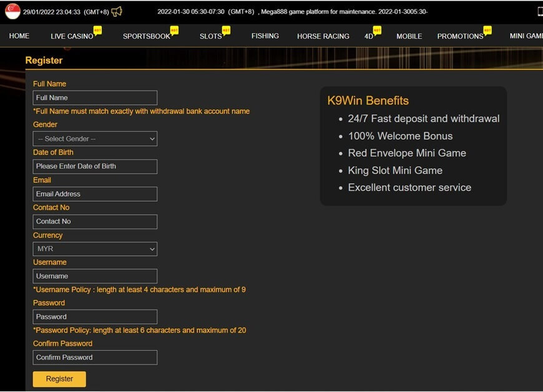Focus the Full Name input field
The image size is (543, 392).
click(95, 97)
